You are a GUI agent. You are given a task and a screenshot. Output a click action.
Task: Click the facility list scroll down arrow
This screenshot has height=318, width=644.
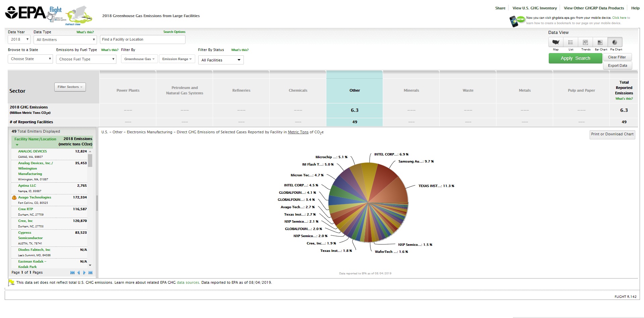pos(90,265)
